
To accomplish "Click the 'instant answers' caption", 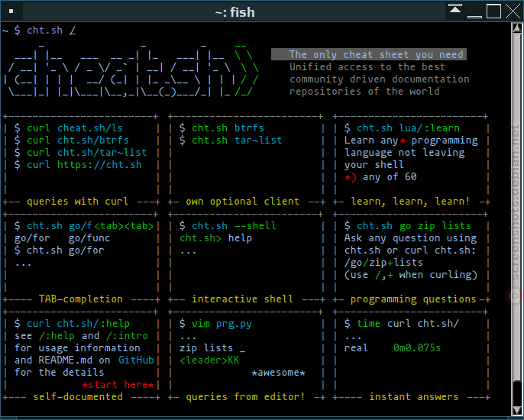I will tap(414, 397).
